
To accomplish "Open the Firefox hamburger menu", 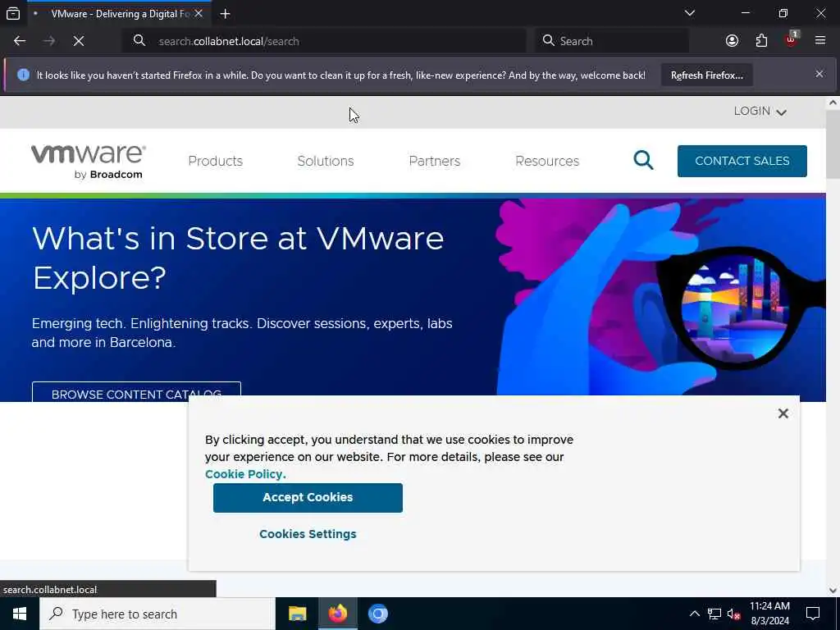I will click(x=820, y=40).
